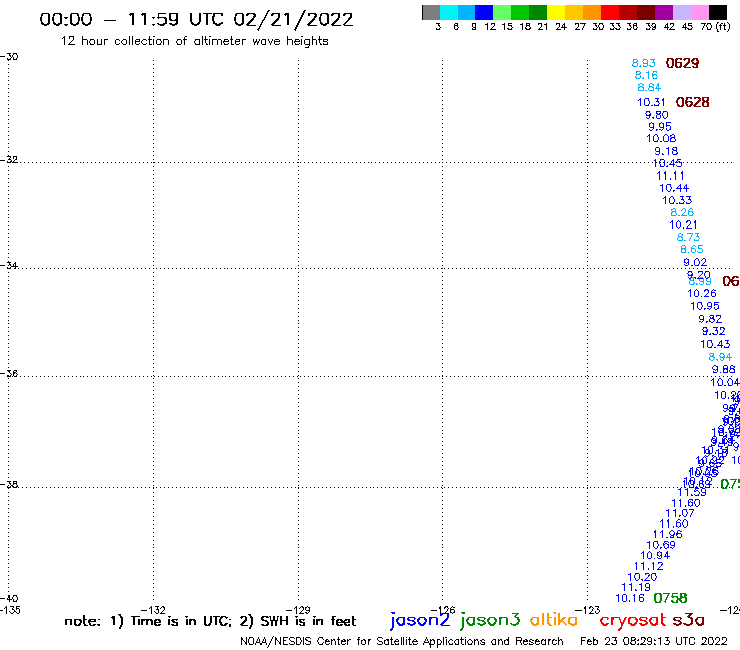
Task: Click the 9.80 wave height value
Action: pos(656,115)
